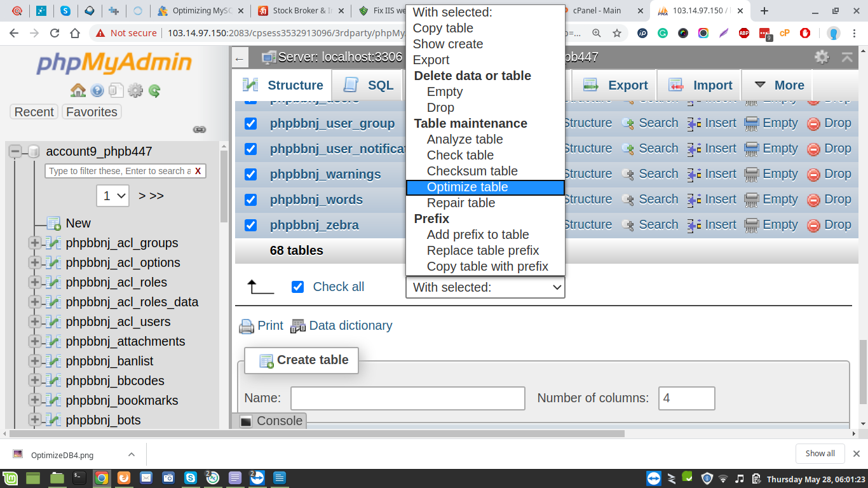This screenshot has width=868, height=488.
Task: Click the Print icon above Create table
Action: pyautogui.click(x=246, y=325)
